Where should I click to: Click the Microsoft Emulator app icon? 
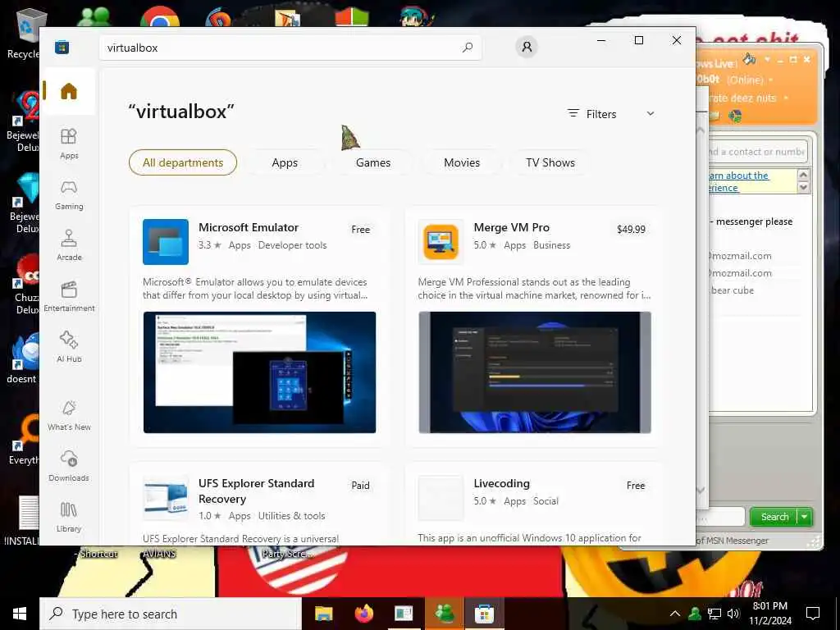coord(166,242)
